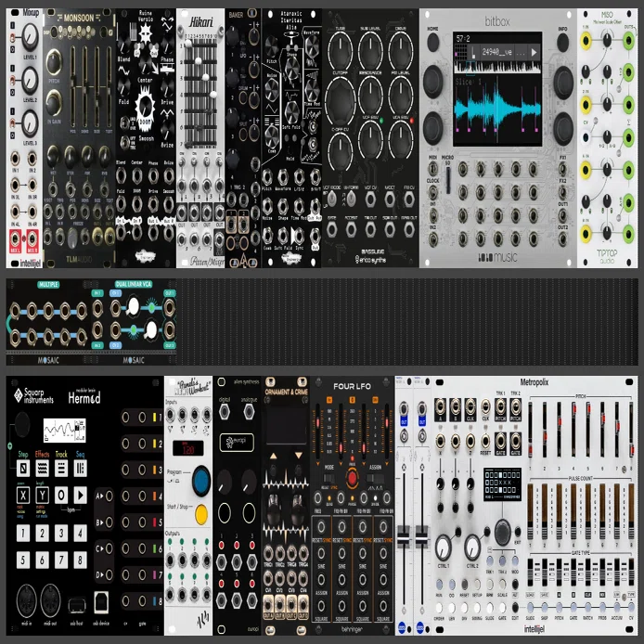Flip the Bassline VCF MODE switch
This screenshot has height=644, width=644.
pos(332,200)
